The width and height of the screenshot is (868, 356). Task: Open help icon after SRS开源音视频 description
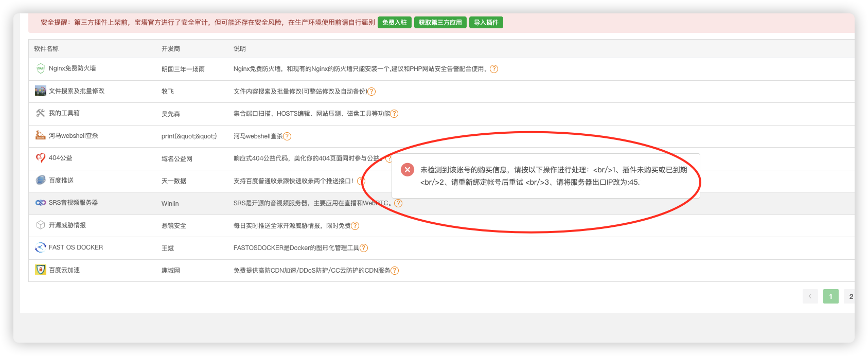pyautogui.click(x=398, y=203)
